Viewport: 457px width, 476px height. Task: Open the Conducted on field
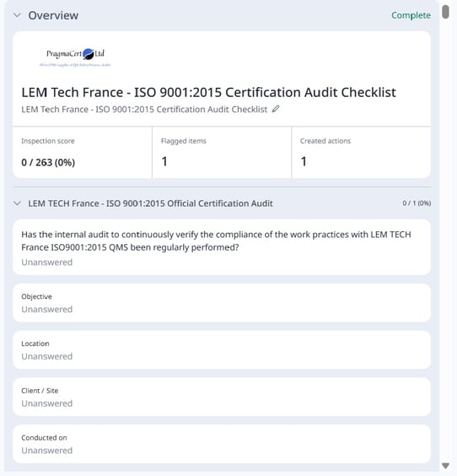pos(222,444)
